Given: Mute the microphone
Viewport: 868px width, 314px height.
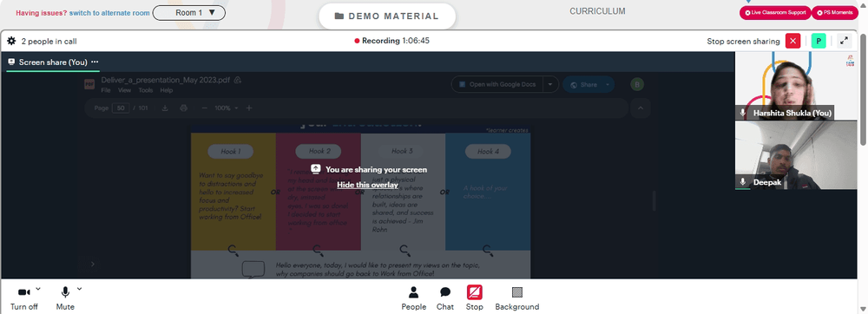Looking at the screenshot, I should click(x=65, y=298).
